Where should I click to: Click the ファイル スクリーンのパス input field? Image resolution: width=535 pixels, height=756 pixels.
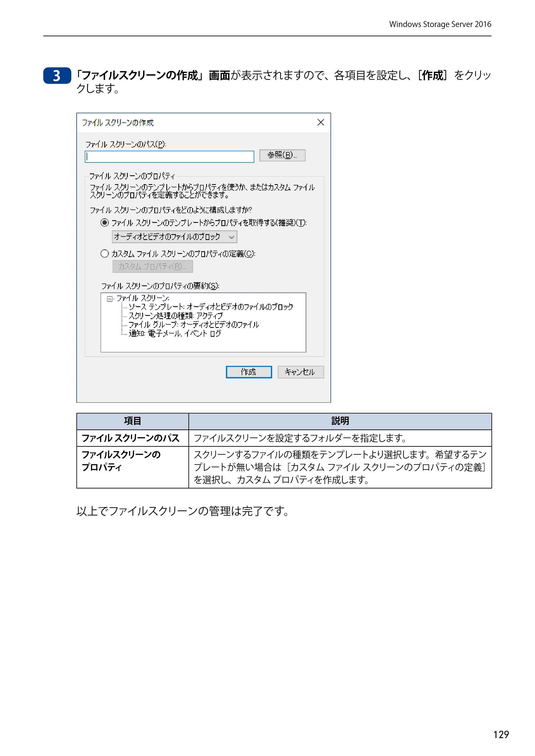[169, 157]
